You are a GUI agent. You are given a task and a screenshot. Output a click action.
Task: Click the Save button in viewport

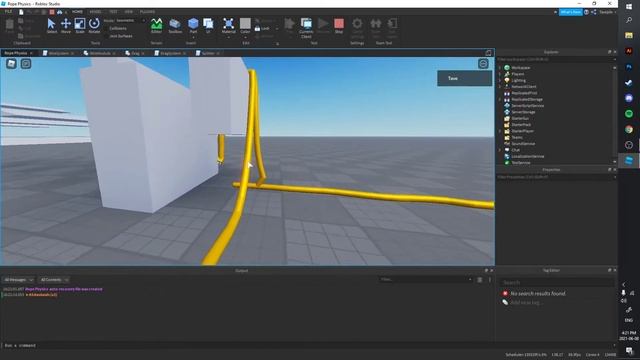point(464,78)
